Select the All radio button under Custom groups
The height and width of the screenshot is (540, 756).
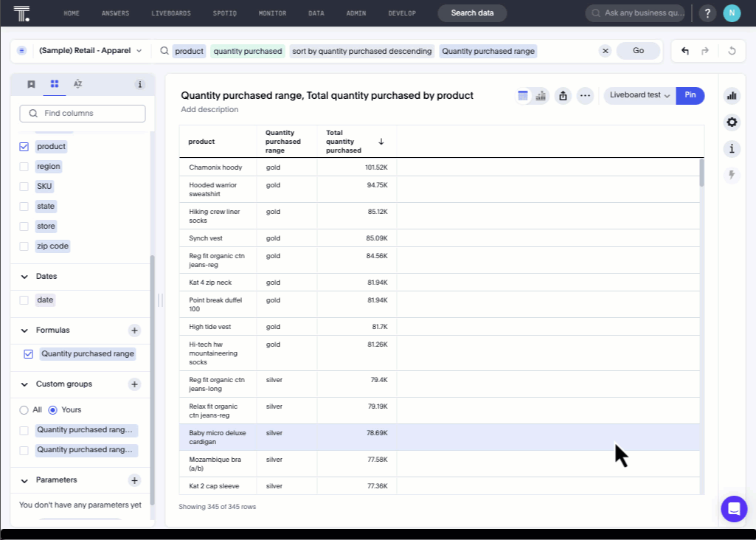point(24,409)
